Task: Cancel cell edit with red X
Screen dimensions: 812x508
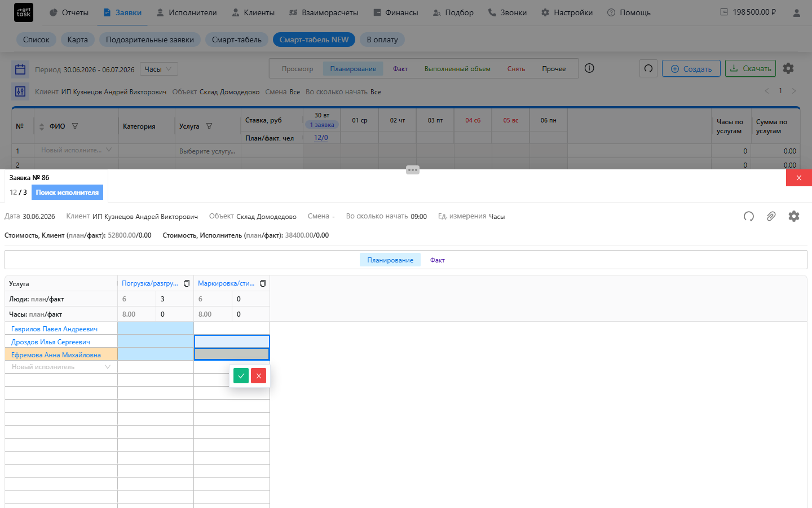Action: point(258,376)
